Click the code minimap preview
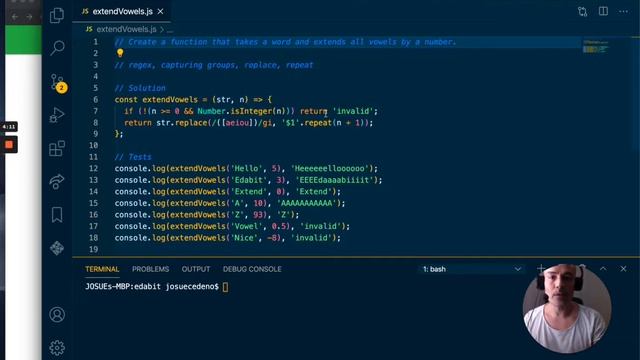This screenshot has height=360, width=640. (x=596, y=46)
